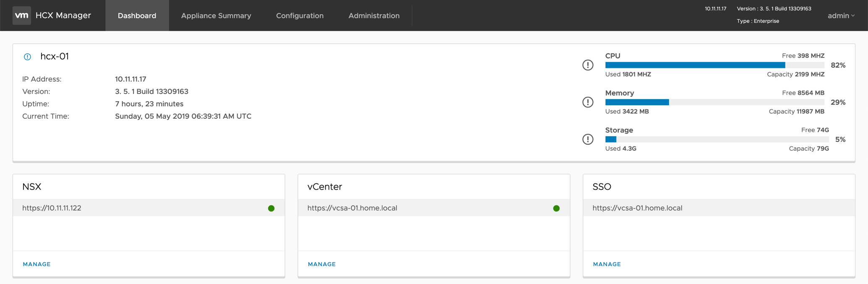Viewport: 868px width, 284px height.
Task: Click the CPU usage progress bar
Action: 714,65
